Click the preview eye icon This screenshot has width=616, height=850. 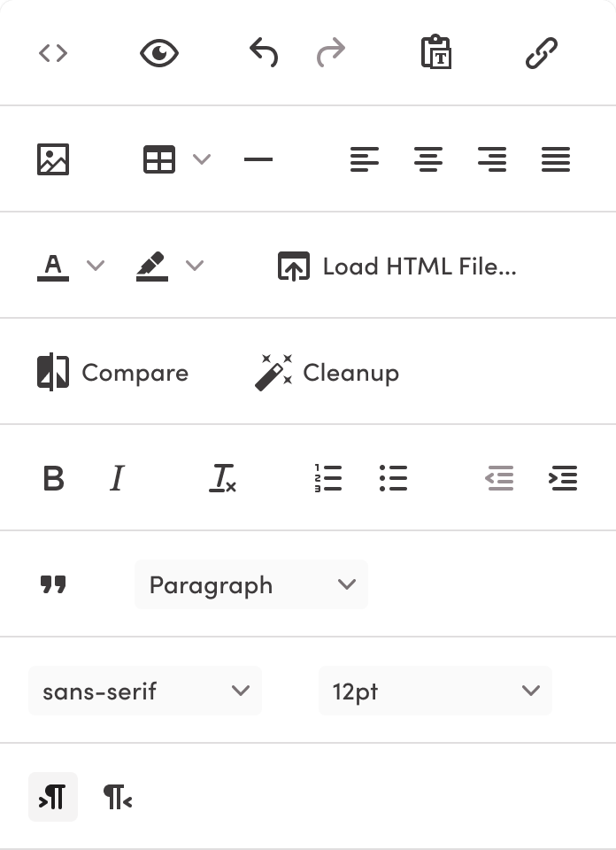(x=159, y=52)
